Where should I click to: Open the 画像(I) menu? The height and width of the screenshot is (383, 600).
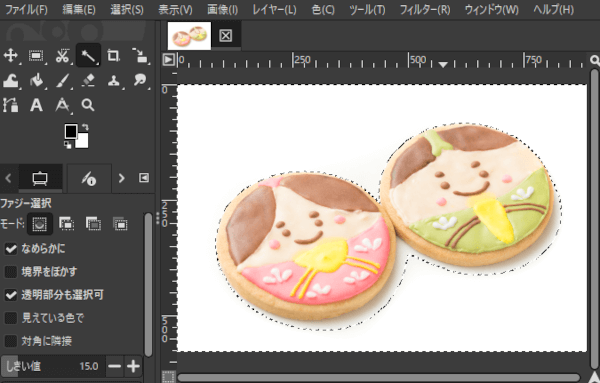[x=222, y=10]
